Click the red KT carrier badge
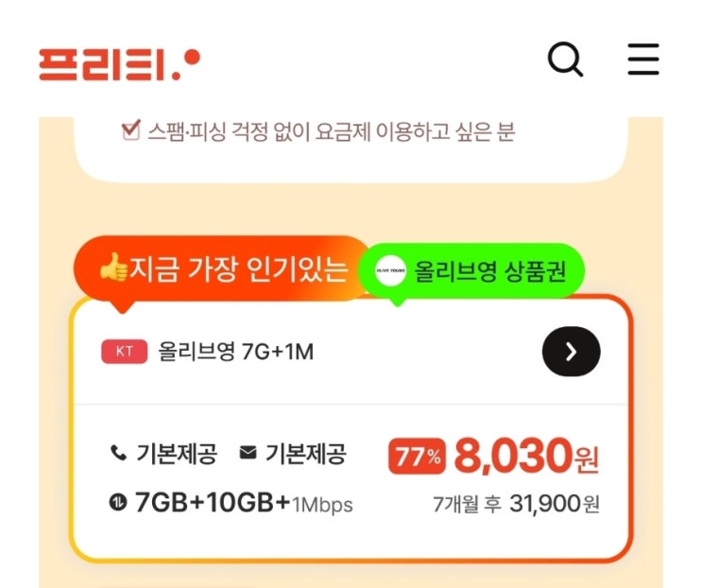 point(125,352)
